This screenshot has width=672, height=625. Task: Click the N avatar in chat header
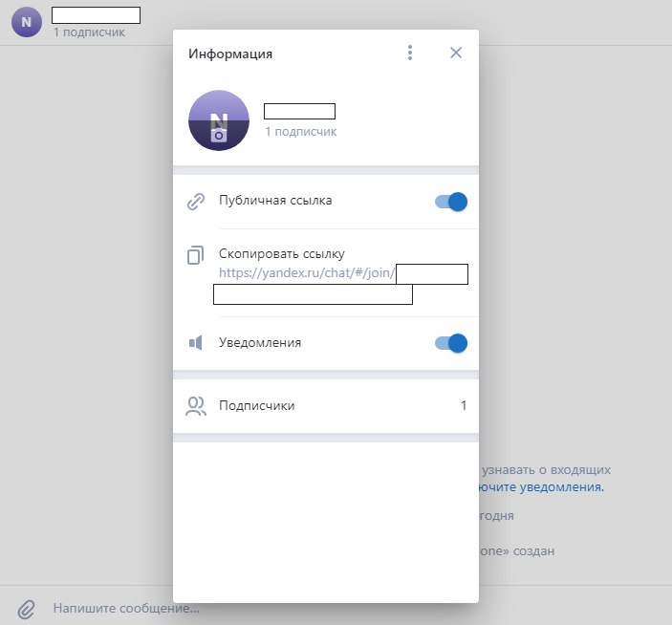point(27,22)
